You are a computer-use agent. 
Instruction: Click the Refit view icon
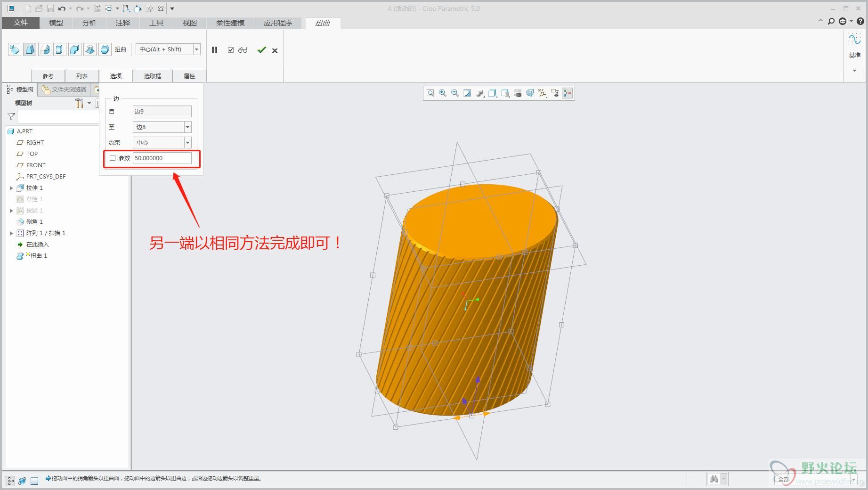coord(430,93)
